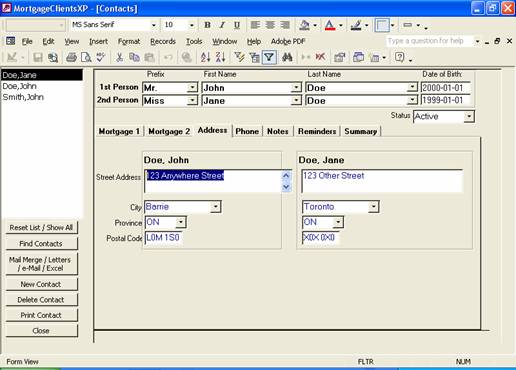This screenshot has width=516, height=370.
Task: Click the Line/Border Color pen icon
Action: tap(356, 25)
